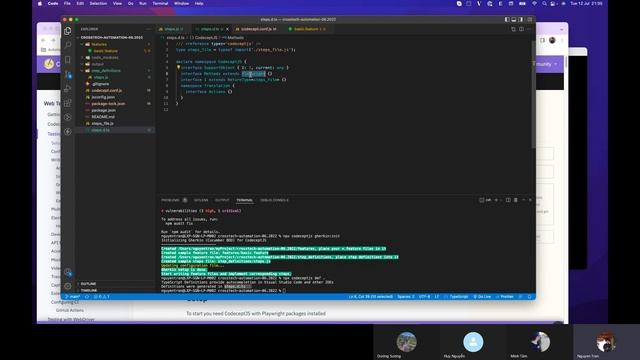Open Customize Layout in title bar

(530, 20)
